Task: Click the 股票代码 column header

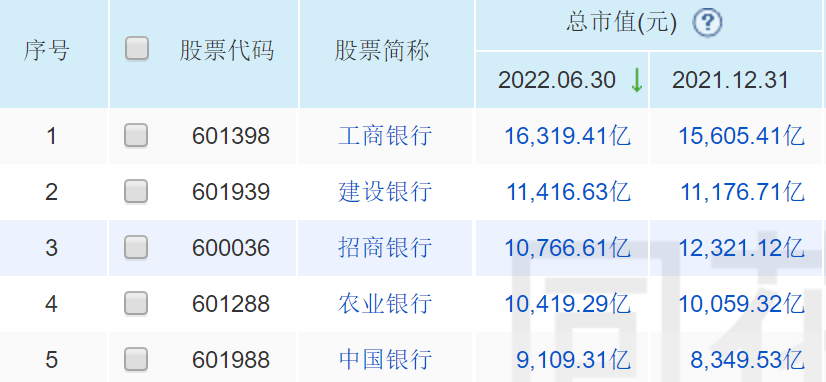Action: click(x=227, y=51)
